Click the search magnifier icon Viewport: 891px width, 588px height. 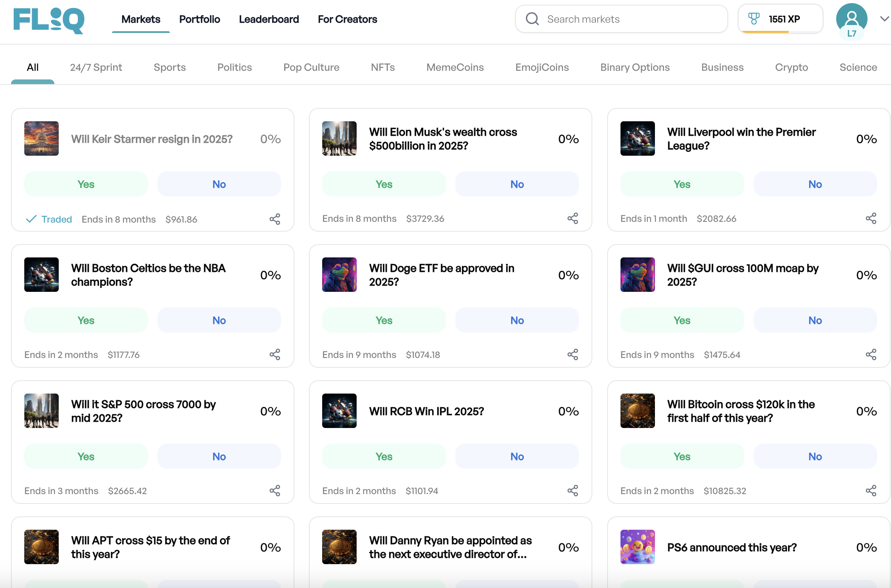coord(532,19)
